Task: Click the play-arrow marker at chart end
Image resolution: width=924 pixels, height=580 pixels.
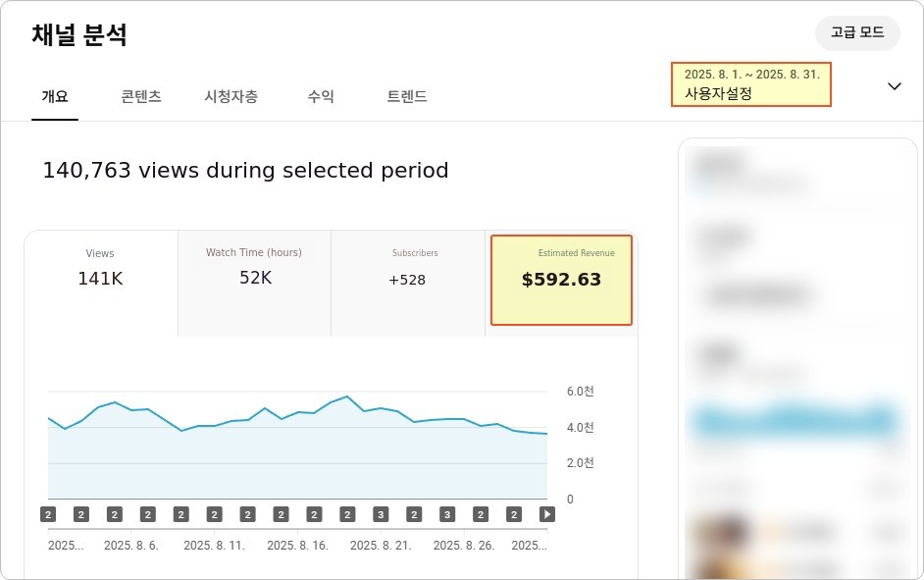Action: [547, 514]
